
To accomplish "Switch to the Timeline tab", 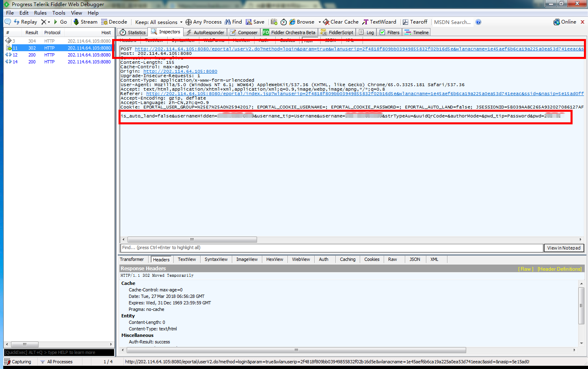I will pyautogui.click(x=417, y=33).
